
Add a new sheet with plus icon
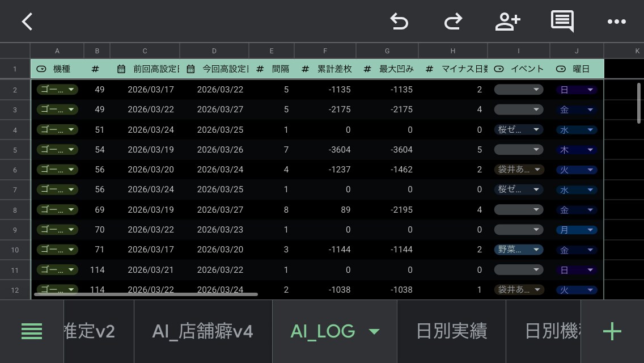[612, 331]
